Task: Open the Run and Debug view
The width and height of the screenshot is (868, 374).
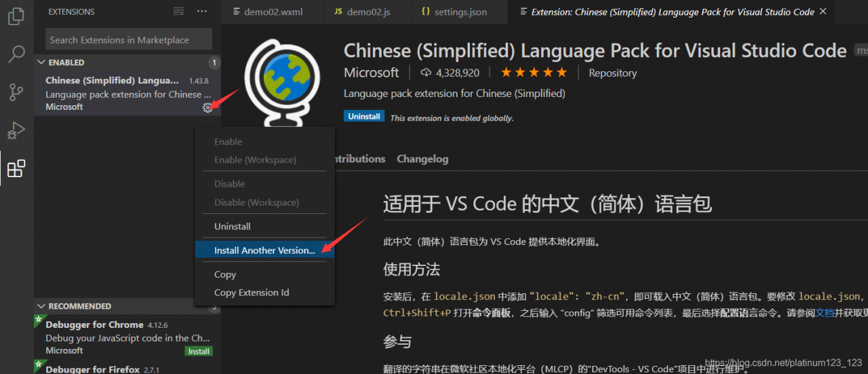Action: click(16, 130)
